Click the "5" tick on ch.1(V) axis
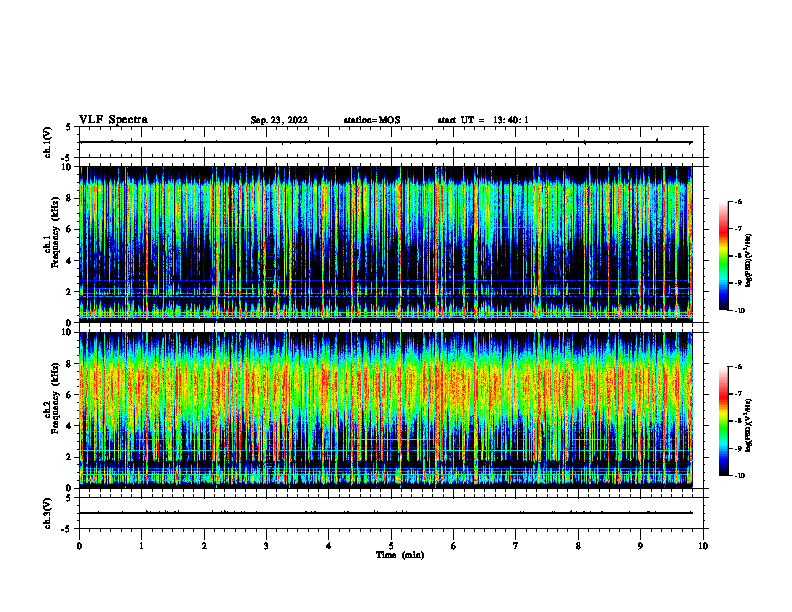Image resolution: width=792 pixels, height=612 pixels. coord(69,127)
